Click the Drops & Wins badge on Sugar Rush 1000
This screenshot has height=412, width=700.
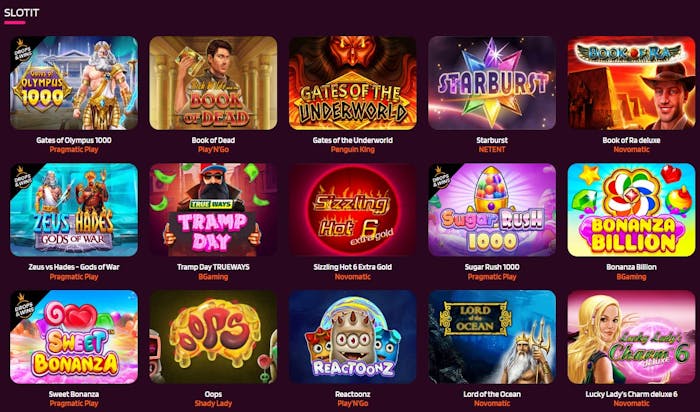441,177
